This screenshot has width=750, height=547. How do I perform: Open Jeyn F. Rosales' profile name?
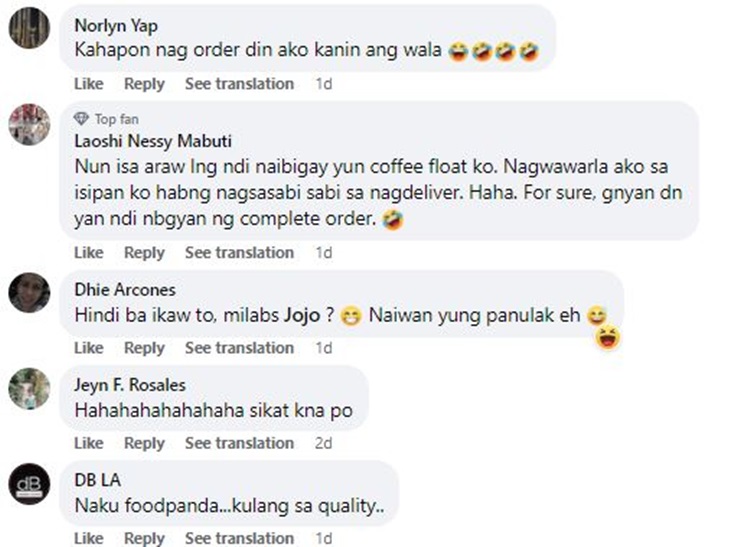tap(130, 385)
